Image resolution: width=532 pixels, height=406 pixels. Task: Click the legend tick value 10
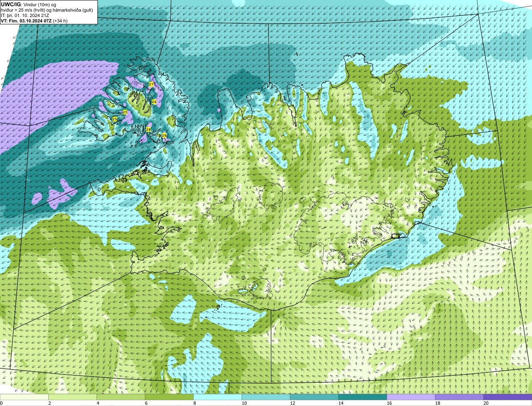[x=244, y=403]
